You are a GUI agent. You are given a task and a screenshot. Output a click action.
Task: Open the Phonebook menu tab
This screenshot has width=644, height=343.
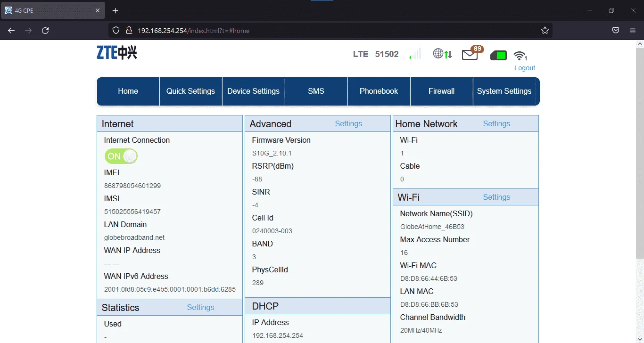point(379,91)
